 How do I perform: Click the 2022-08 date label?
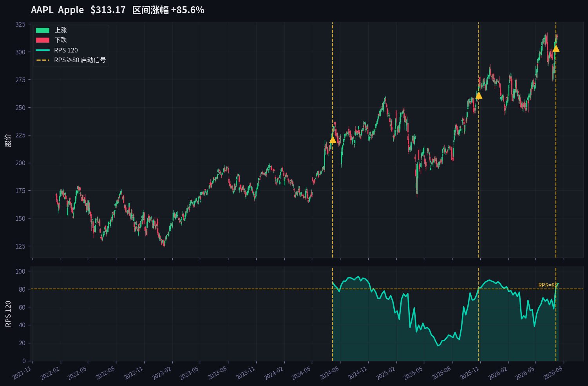(x=106, y=373)
